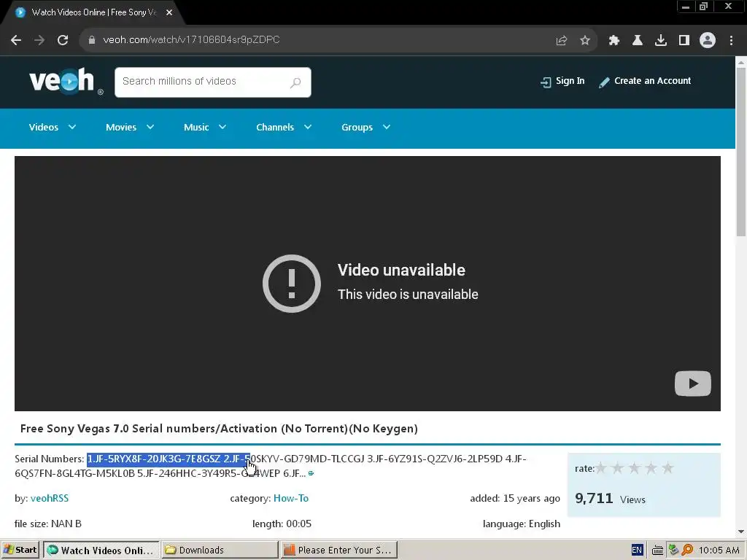Screen dimensions: 747x560
Task: Rate the video five stars
Action: tap(668, 468)
